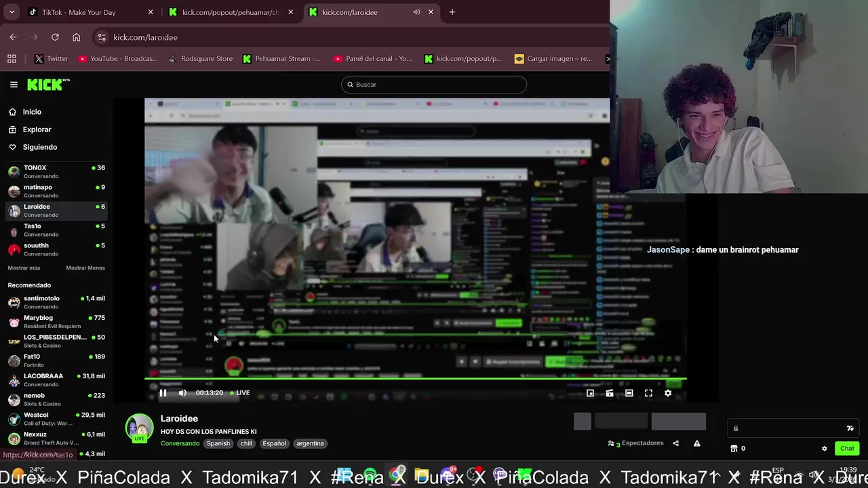Screen dimensions: 868x488
Task: Click the Laroidee streamer avatar
Action: coord(140,428)
